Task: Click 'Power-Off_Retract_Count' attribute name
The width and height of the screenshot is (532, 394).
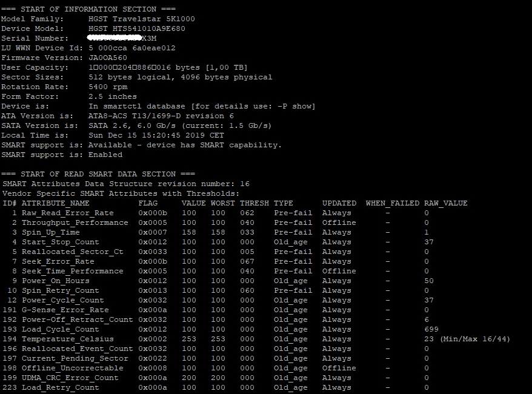Action: [78, 319]
